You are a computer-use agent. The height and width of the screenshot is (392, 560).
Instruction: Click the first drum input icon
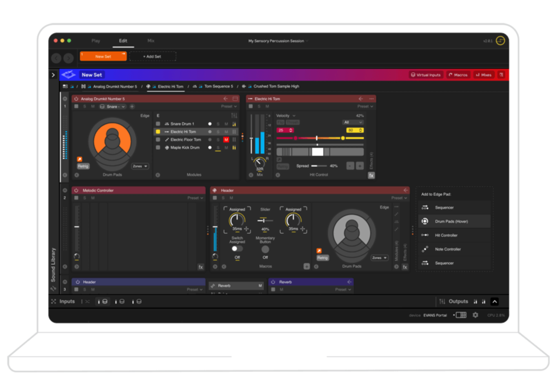105,301
